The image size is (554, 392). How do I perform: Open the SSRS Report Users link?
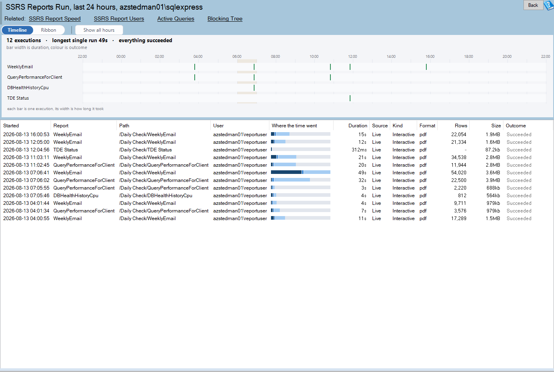tap(119, 18)
